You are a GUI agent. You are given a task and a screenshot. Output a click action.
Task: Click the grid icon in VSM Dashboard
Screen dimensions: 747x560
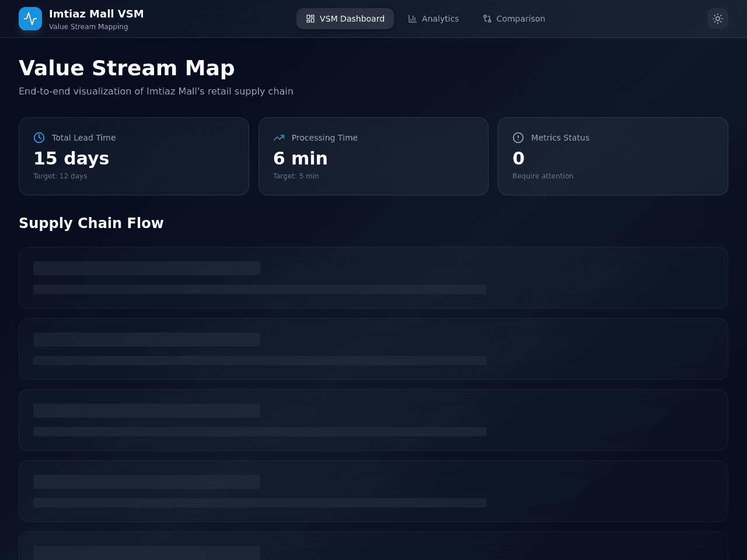point(310,19)
